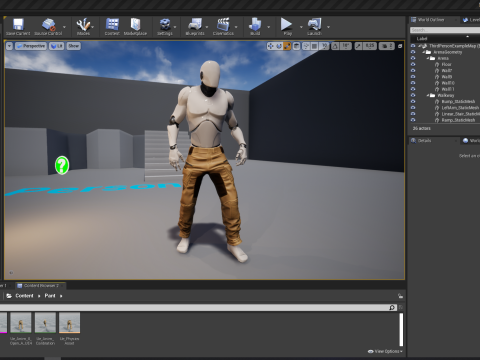Select the Physics Asset thumbnail

[69, 323]
